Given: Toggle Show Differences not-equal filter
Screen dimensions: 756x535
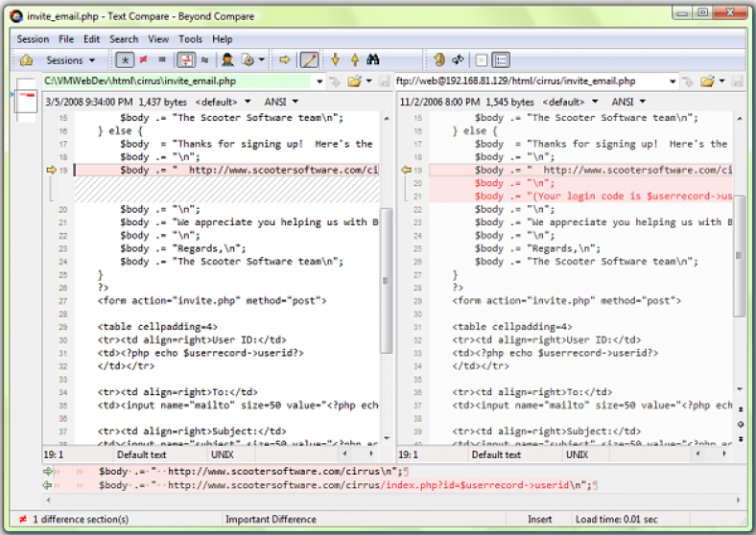Looking at the screenshot, I should pyautogui.click(x=143, y=60).
